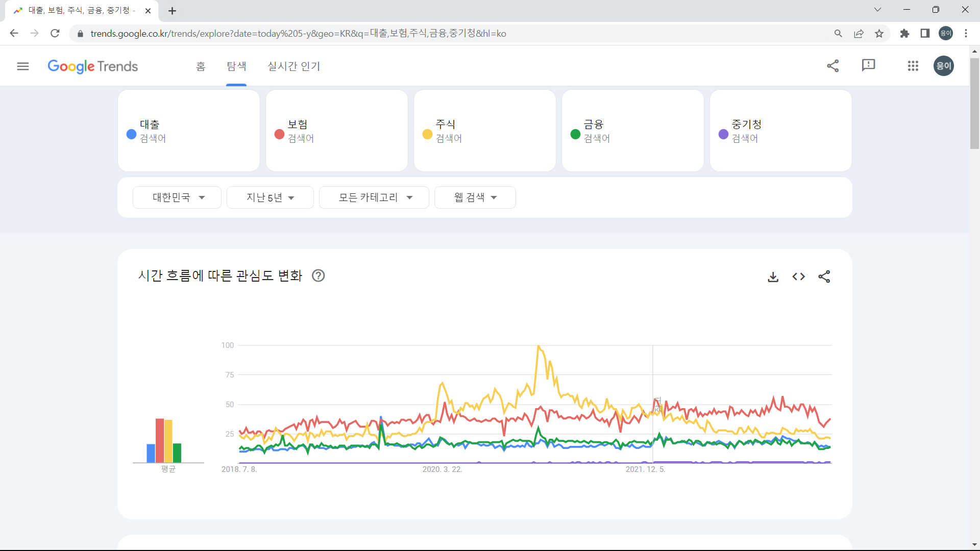Go to the 홈 tab
This screenshot has width=980, height=551.
coord(200,66)
